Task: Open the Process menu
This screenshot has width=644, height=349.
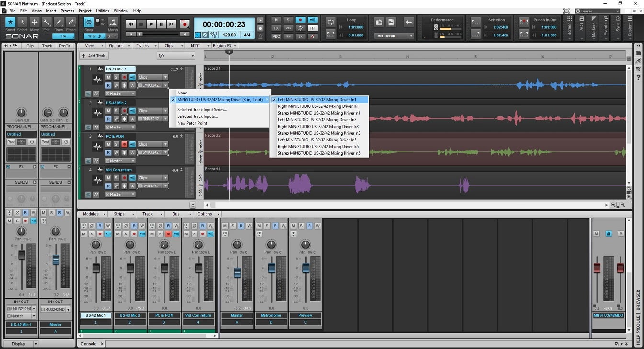Action: point(67,11)
